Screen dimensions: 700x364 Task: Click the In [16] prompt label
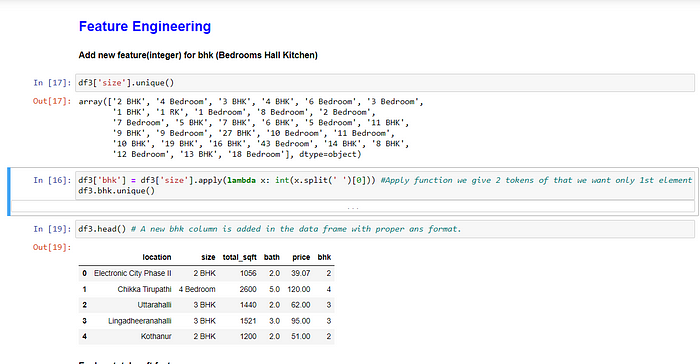[52, 180]
